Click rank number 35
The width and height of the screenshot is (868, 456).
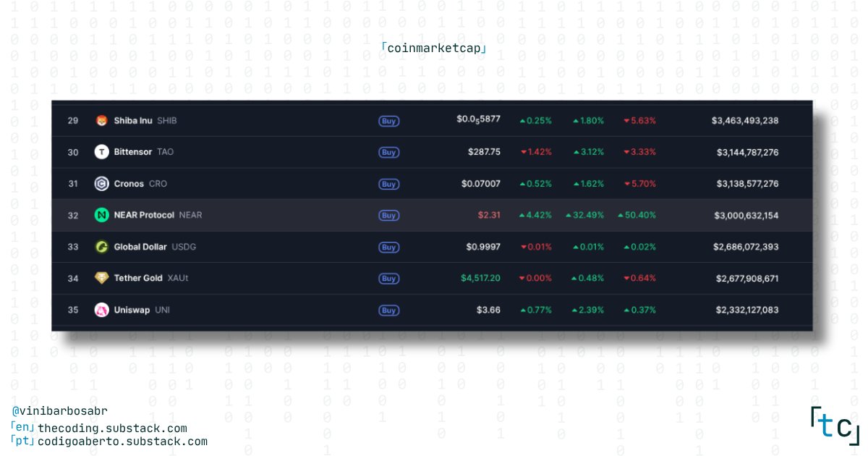coord(73,310)
